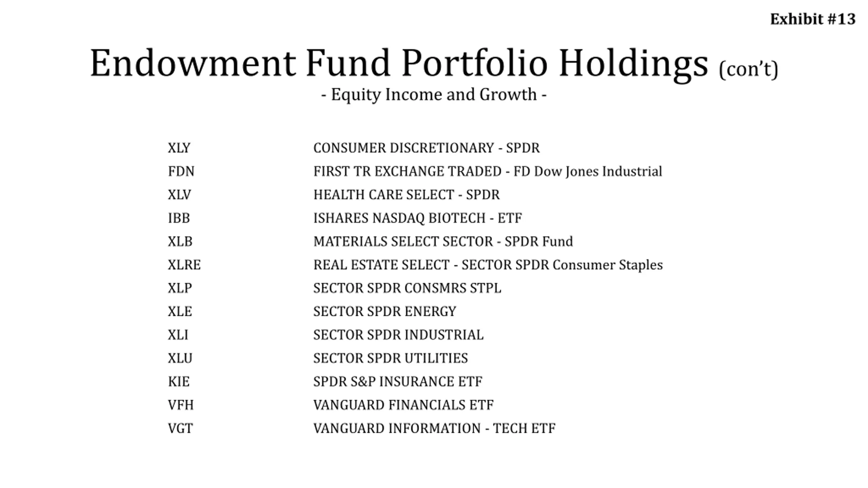Click ISHARES NASDAQ BIOTECH - ETF text
Screen dimensions: 868x488
(417, 218)
